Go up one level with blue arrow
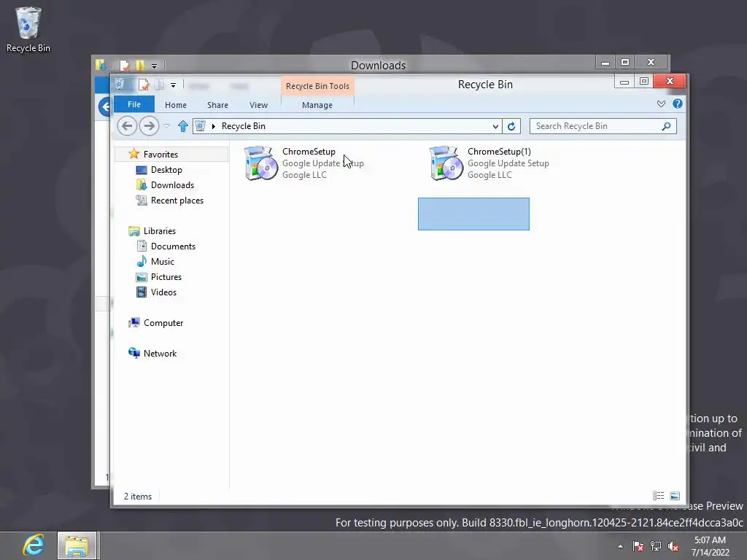This screenshot has height=560, width=747. point(183,126)
